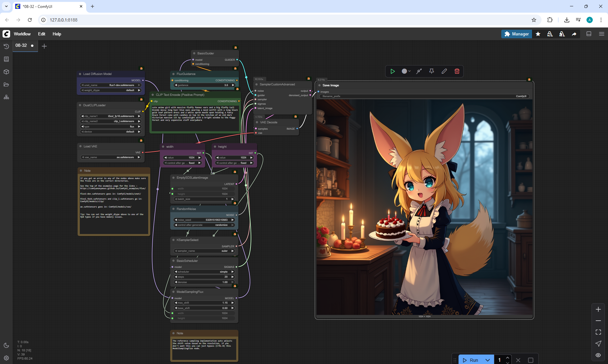The image size is (608, 364).
Task: Pin the selected node via toolbar
Action: (431, 71)
